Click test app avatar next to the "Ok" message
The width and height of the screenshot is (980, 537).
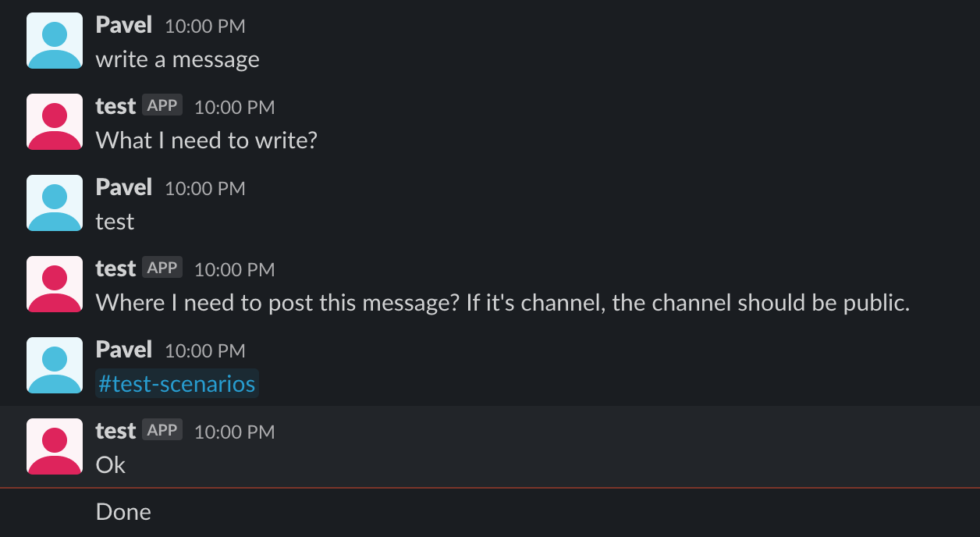(55, 446)
